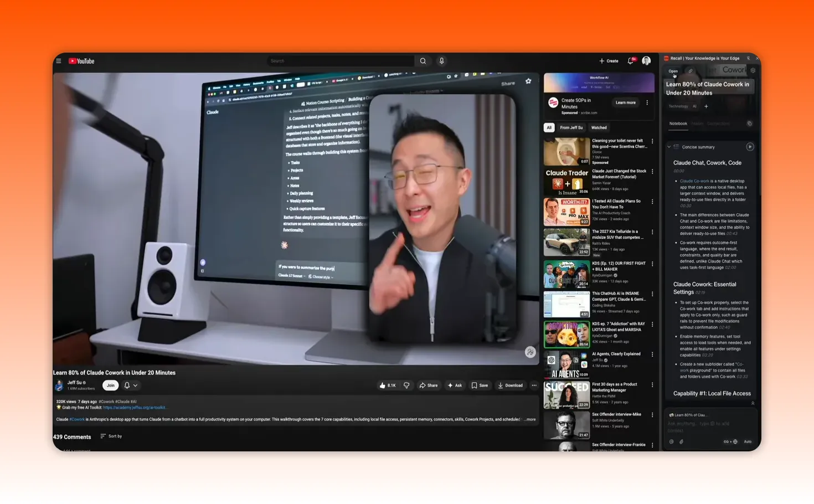Image resolution: width=814 pixels, height=504 pixels.
Task: Copy link icon next to Open in Recall
Action: tap(690, 71)
